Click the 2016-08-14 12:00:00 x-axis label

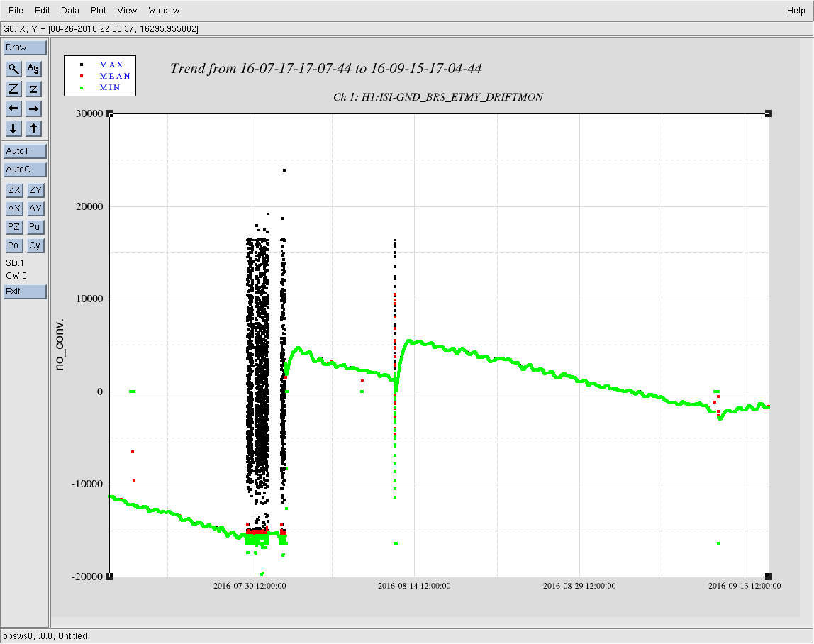414,586
